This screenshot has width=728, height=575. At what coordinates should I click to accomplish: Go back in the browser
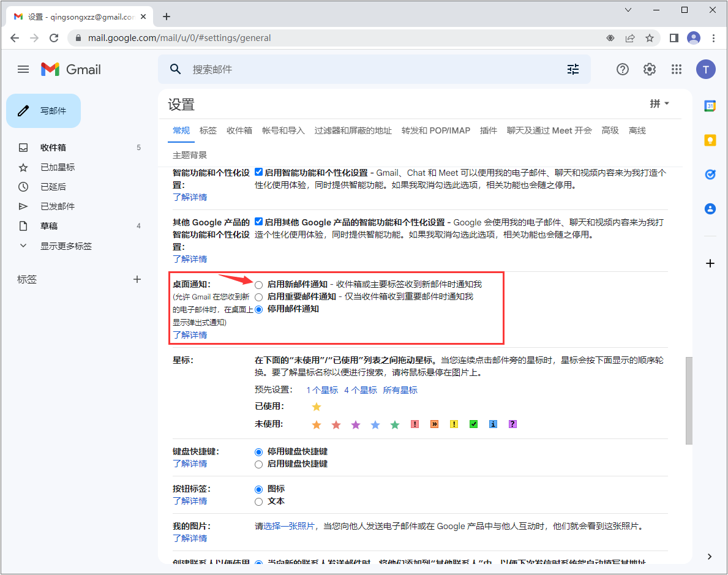pos(15,38)
